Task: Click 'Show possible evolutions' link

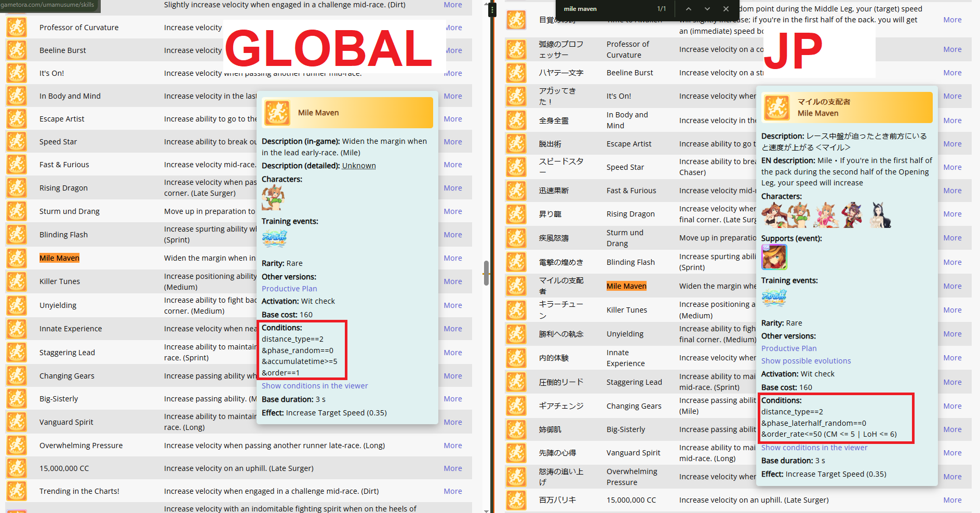Action: click(806, 361)
